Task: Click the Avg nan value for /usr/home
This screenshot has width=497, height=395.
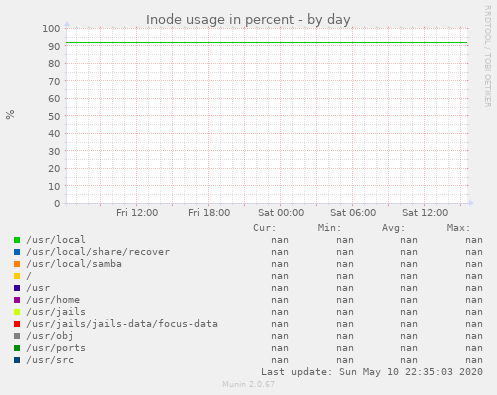Action: (409, 300)
